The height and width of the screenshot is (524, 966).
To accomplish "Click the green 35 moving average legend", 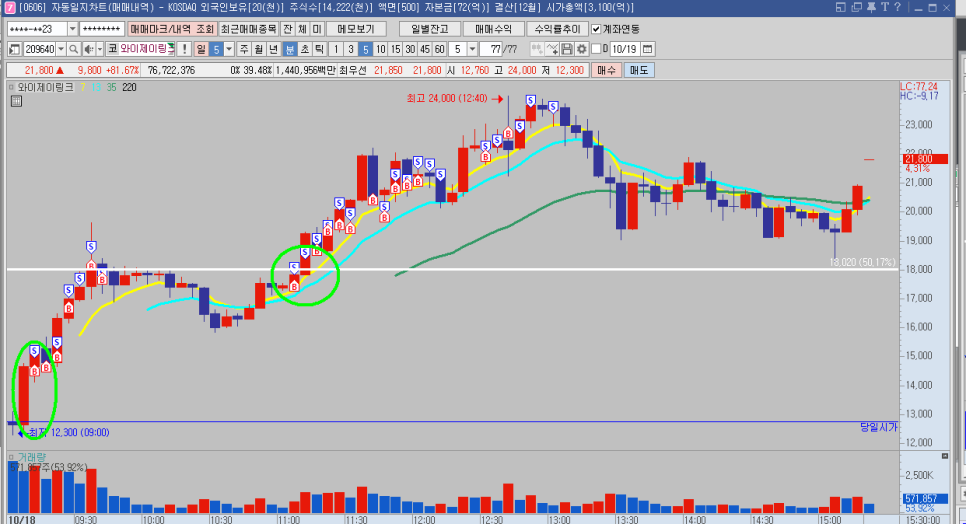I will [x=112, y=87].
